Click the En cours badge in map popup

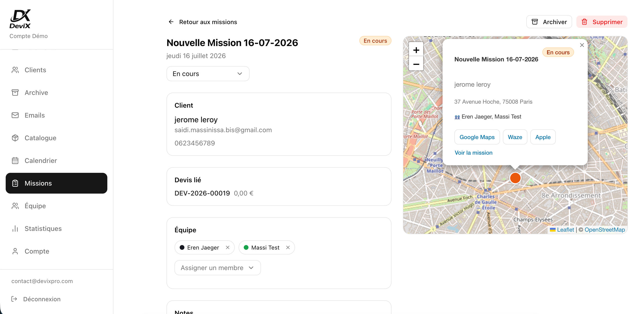(558, 52)
